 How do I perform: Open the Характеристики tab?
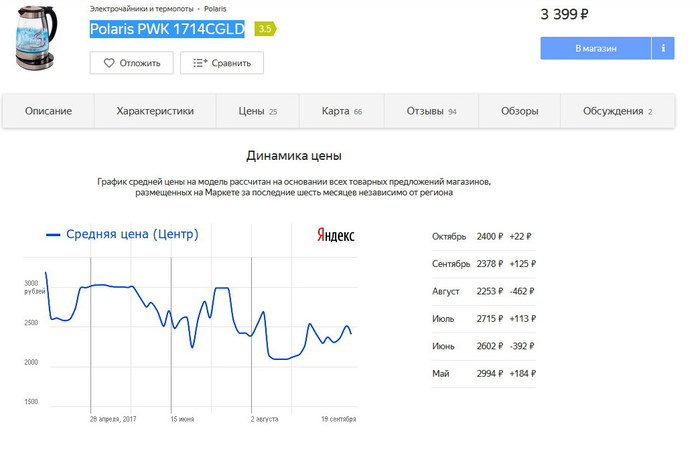(x=155, y=111)
